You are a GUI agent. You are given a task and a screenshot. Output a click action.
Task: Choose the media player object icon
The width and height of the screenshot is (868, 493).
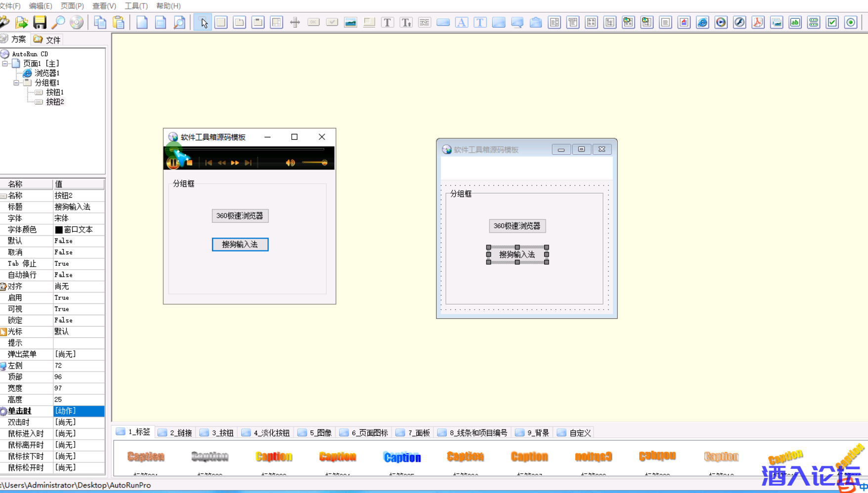(721, 22)
